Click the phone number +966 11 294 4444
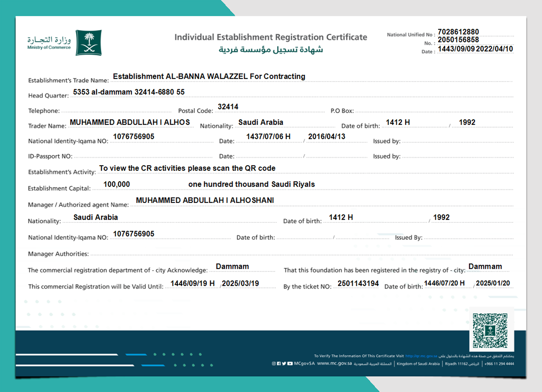 pos(499,364)
